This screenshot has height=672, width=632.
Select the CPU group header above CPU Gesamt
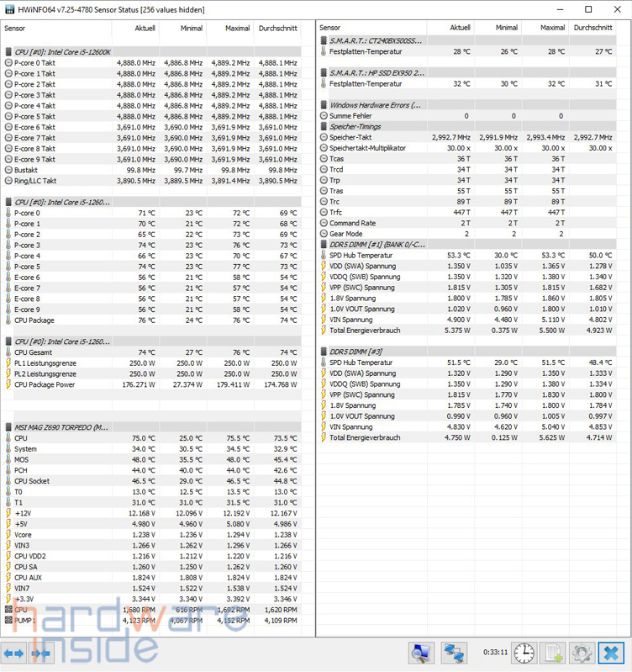tap(151, 341)
